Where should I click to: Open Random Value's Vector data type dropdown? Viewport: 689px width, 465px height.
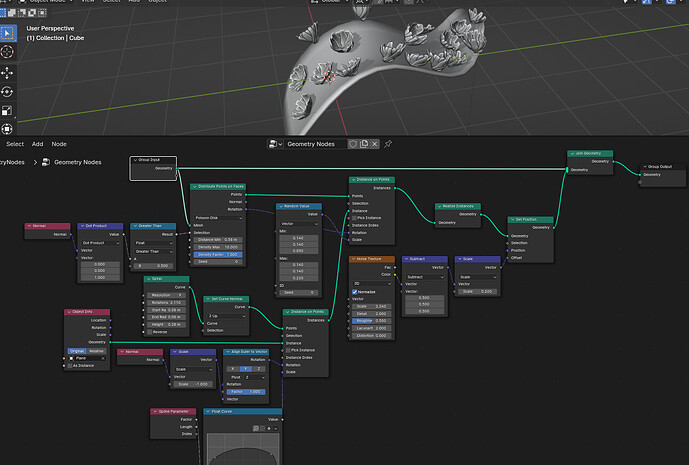click(x=299, y=224)
